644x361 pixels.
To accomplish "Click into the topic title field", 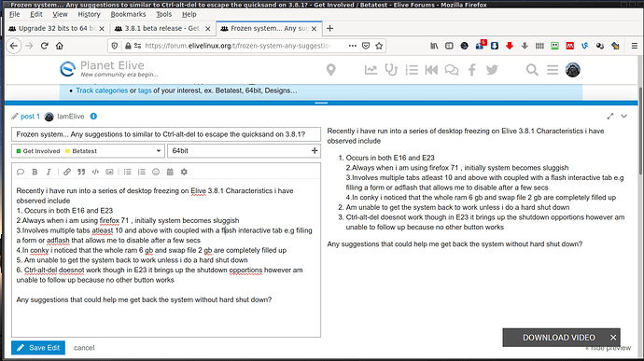I will pos(166,134).
